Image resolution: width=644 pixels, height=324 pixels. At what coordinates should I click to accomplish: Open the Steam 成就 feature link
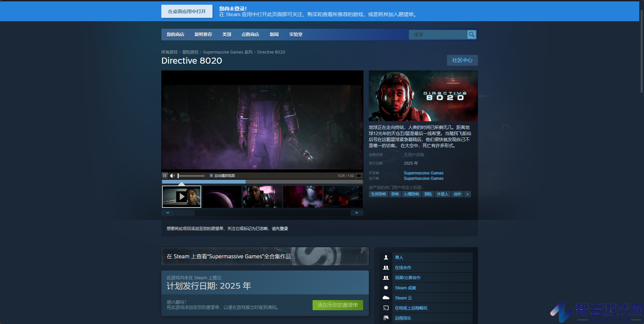click(x=406, y=288)
